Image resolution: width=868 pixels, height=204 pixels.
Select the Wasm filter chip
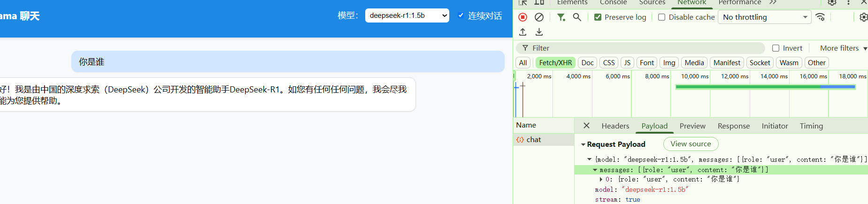coord(789,63)
